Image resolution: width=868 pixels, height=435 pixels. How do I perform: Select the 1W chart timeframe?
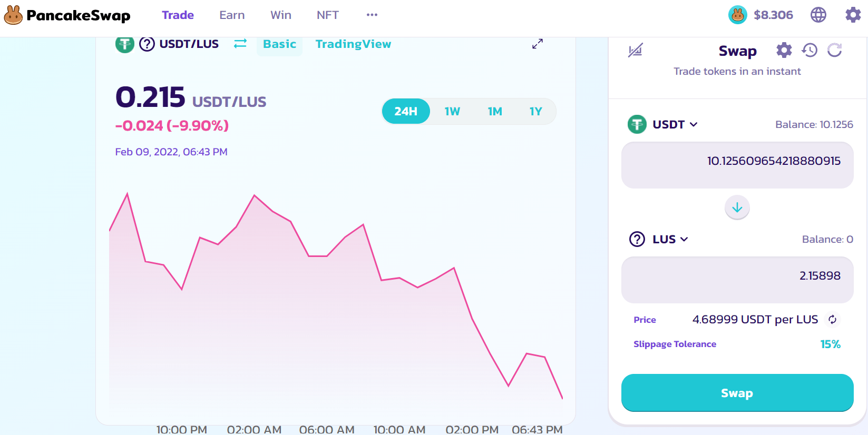(x=452, y=111)
